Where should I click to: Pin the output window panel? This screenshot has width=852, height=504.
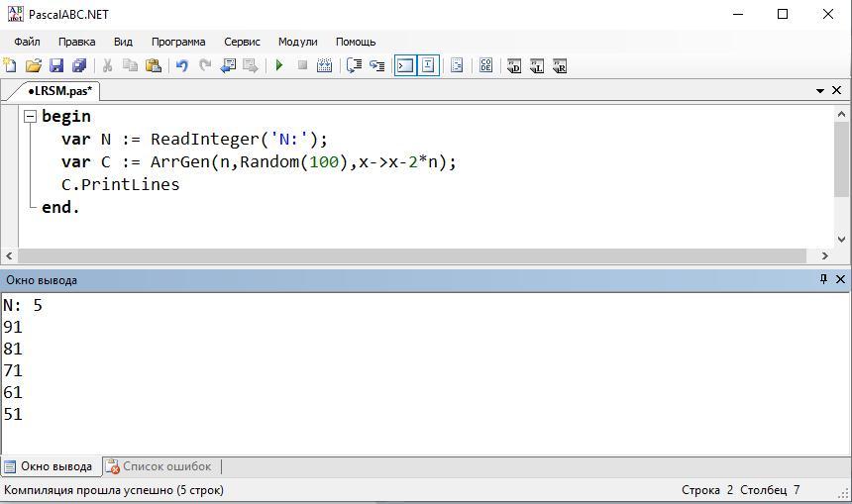click(x=823, y=279)
